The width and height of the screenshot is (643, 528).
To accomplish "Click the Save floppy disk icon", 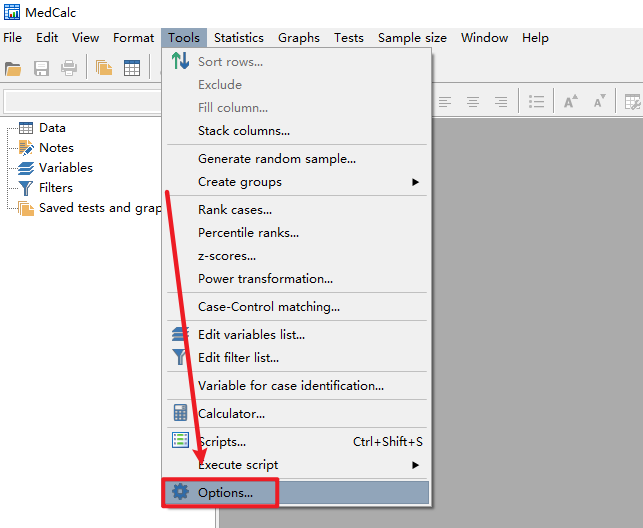I will tap(42, 69).
